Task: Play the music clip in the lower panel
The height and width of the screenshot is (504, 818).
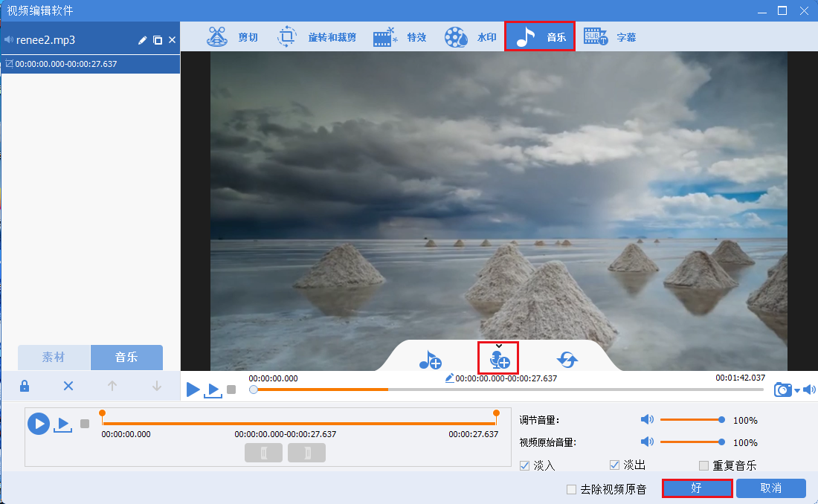Action: [39, 424]
